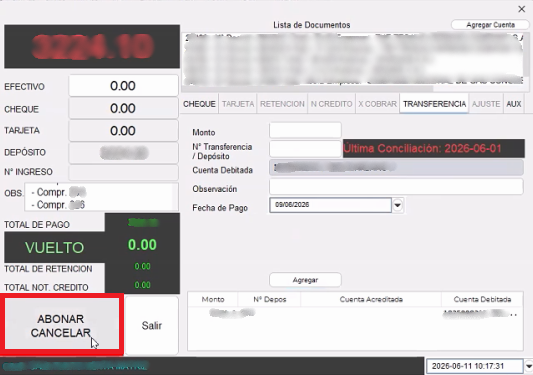Click the Fecha de Pago date field
The height and width of the screenshot is (375, 533).
(x=330, y=205)
